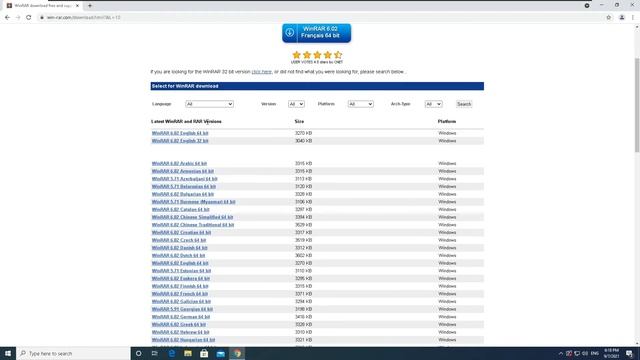Open WinRAR 6.02 Hebrew 64 bit link
The height and width of the screenshot is (360, 640).
180,332
